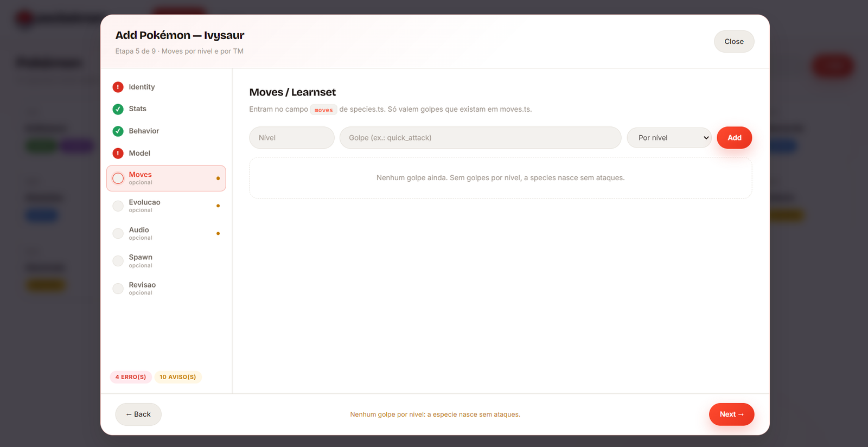Open the Revisao step
Screen dimensions: 868x447
pos(166,289)
